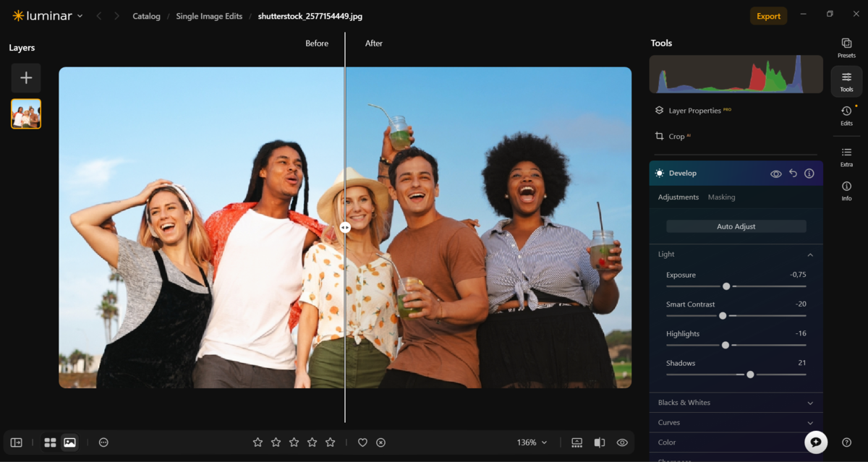Viewport: 868px width, 462px height.
Task: Open the Extra panel
Action: pyautogui.click(x=846, y=156)
